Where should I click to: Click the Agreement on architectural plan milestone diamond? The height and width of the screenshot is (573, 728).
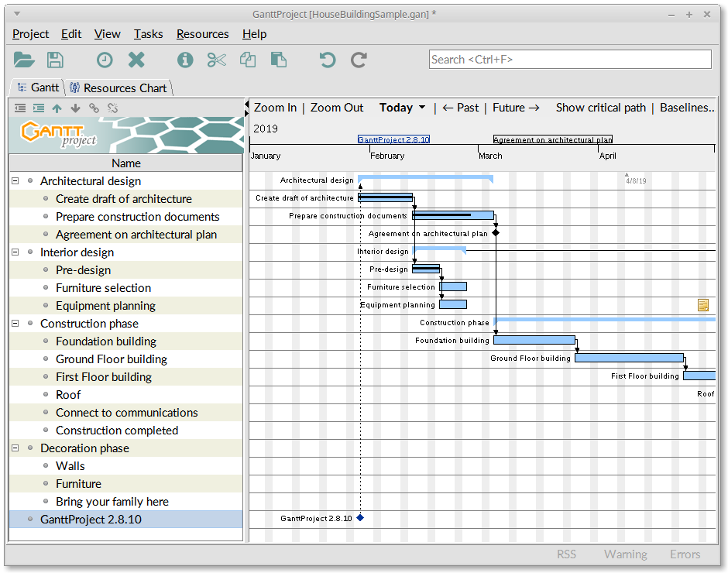tap(496, 232)
